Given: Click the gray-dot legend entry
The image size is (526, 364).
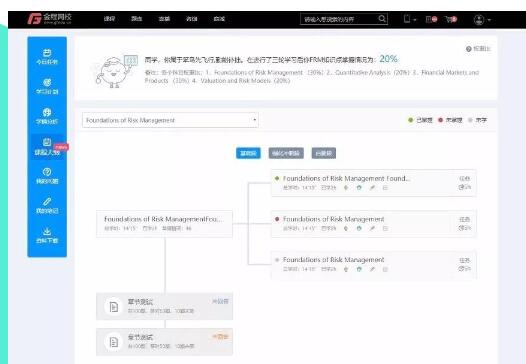Looking at the screenshot, I should coord(477,120).
